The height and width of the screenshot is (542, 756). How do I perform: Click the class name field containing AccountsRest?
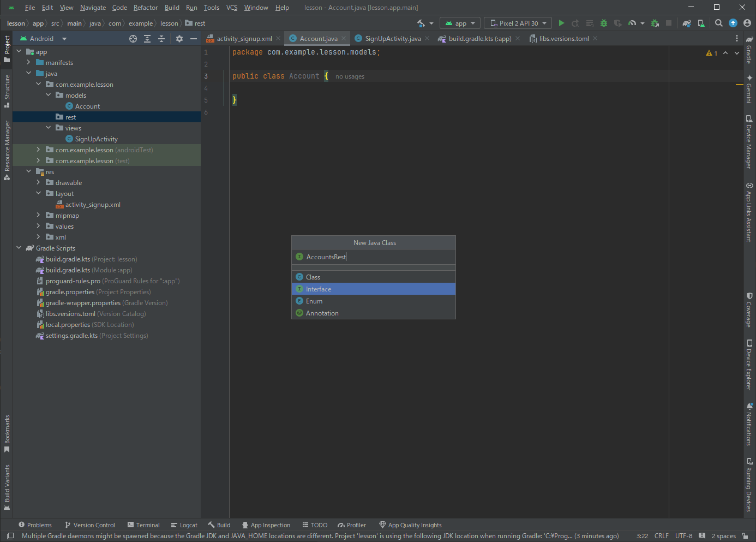374,257
